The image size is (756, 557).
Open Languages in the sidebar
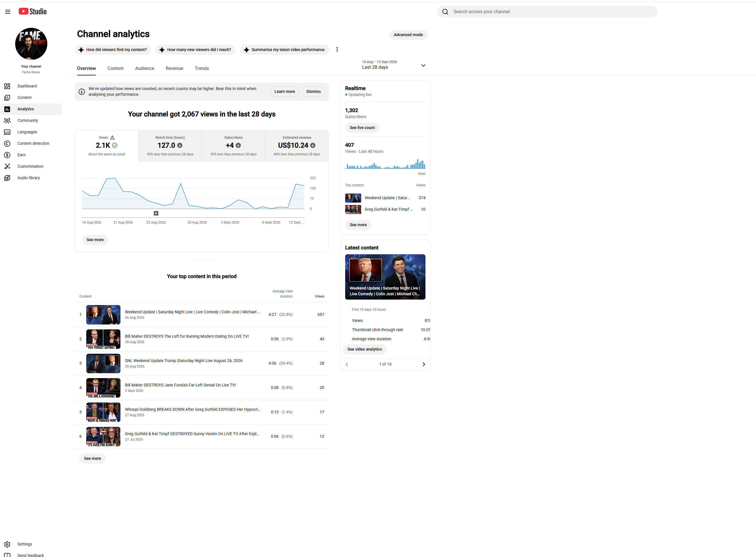pos(31,132)
